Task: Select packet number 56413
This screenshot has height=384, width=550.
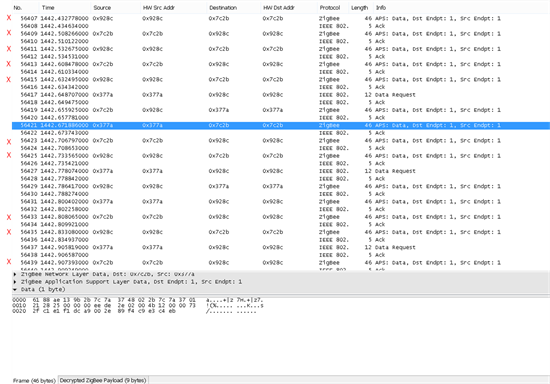Action: pos(281,64)
